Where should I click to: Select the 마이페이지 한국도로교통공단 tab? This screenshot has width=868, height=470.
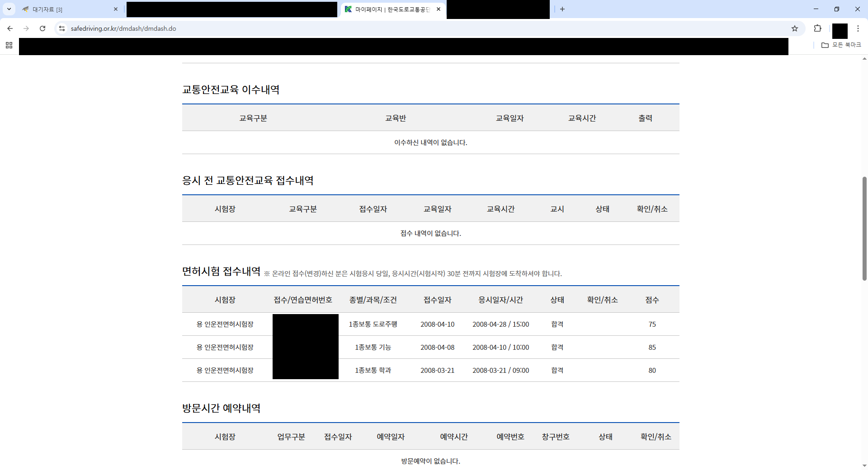tap(389, 9)
